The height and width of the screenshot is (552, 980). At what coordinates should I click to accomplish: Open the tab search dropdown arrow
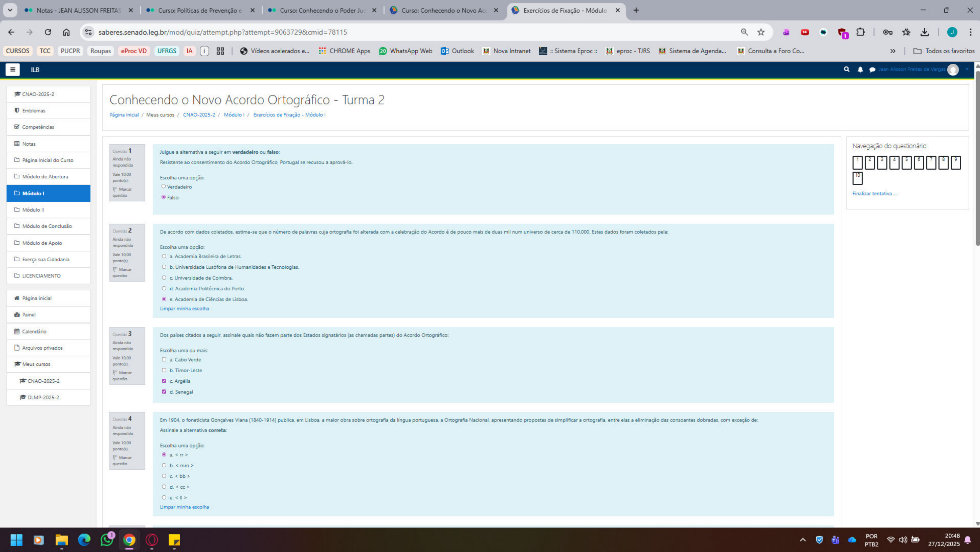pyautogui.click(x=10, y=10)
